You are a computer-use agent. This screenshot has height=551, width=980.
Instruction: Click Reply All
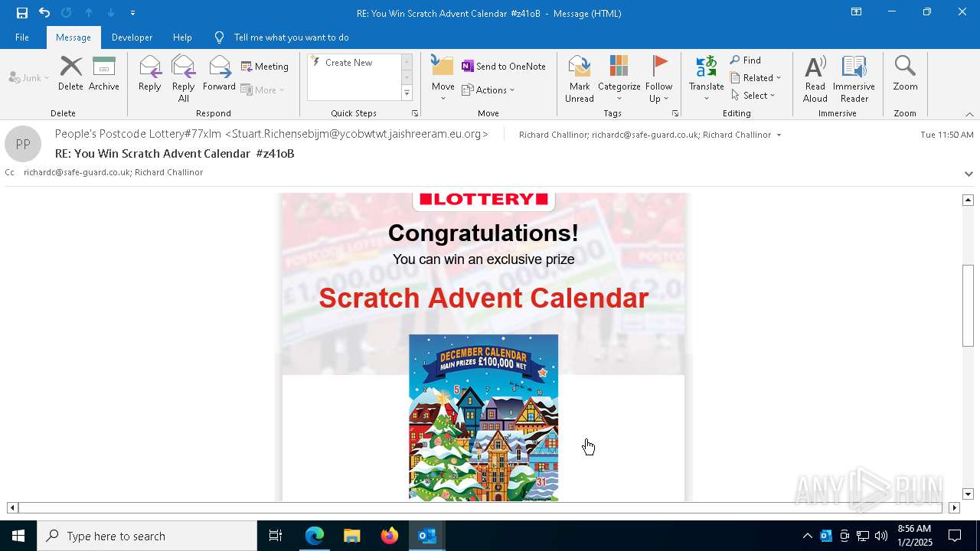183,79
